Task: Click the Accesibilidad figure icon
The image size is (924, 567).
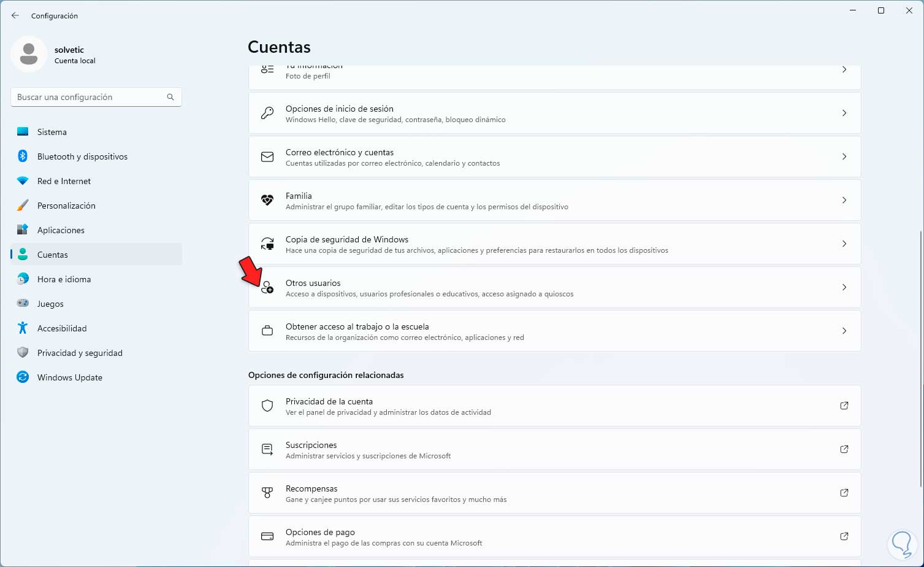Action: [23, 328]
